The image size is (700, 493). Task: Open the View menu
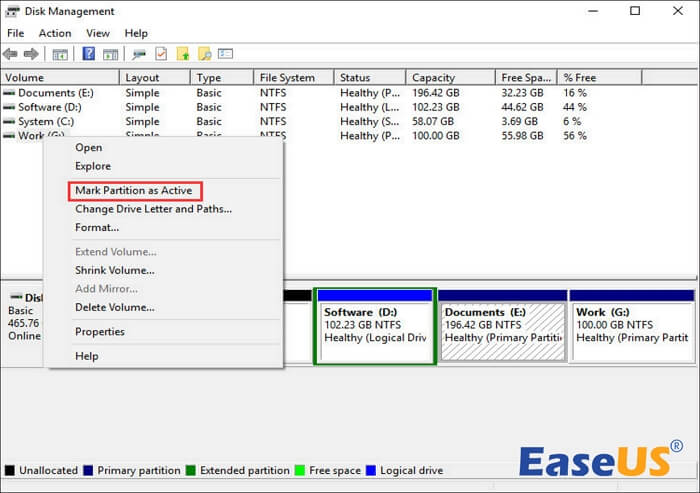pos(98,33)
